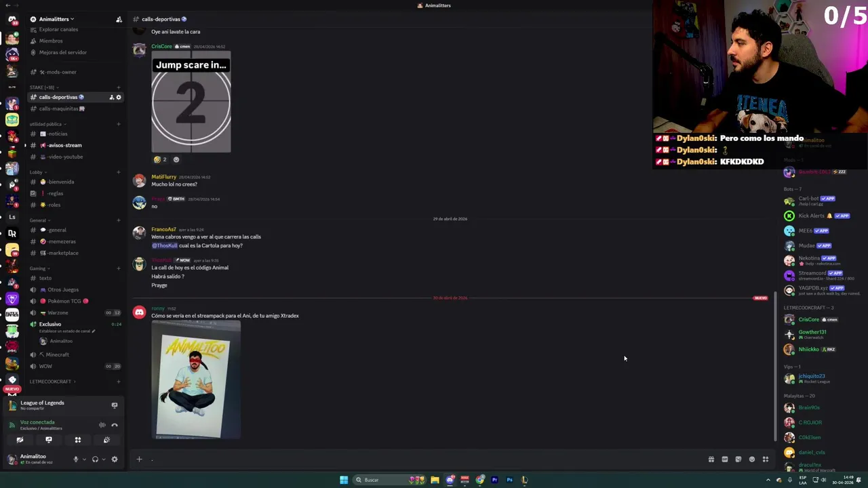Collapse utilidad pública category
868x488 pixels.
pyautogui.click(x=47, y=124)
